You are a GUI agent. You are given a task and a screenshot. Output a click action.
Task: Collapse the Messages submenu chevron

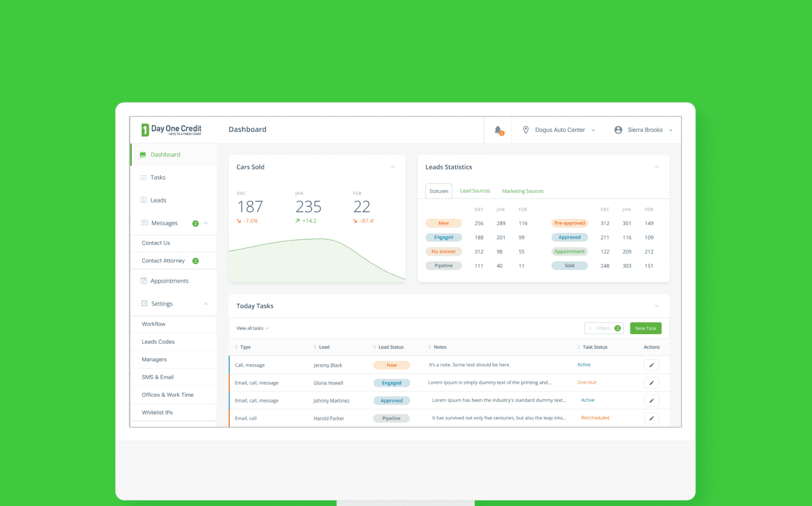pos(206,223)
